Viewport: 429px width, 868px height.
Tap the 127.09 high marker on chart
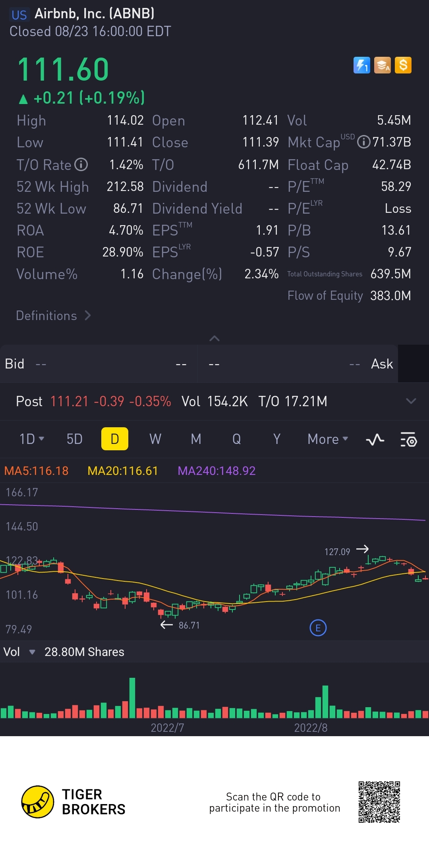[x=337, y=552]
